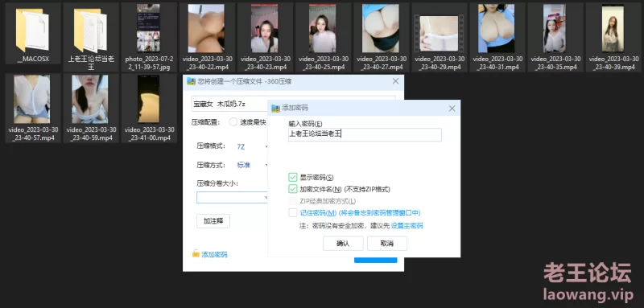Expand the 压缩方式 标准 dropdown
Viewport: 644px width, 308px height.
(251, 165)
